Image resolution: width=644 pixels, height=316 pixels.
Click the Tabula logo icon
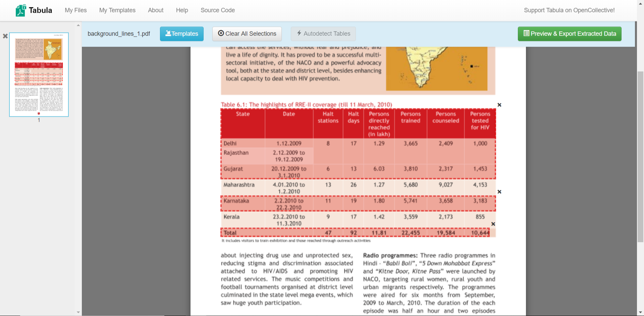[x=21, y=10]
